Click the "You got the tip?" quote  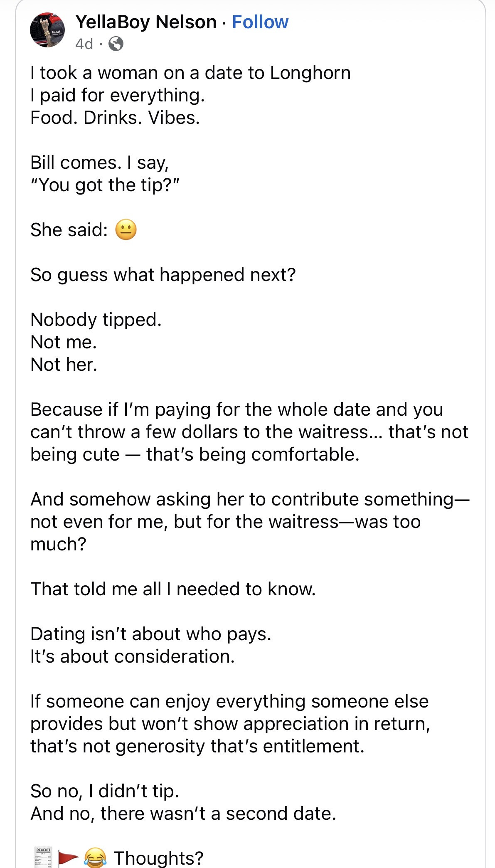click(x=105, y=185)
